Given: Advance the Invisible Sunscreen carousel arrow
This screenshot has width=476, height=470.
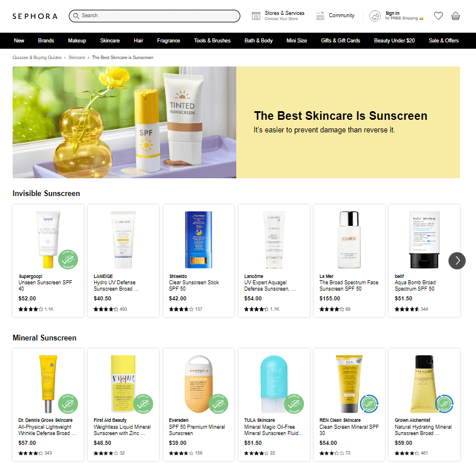Looking at the screenshot, I should 457,261.
